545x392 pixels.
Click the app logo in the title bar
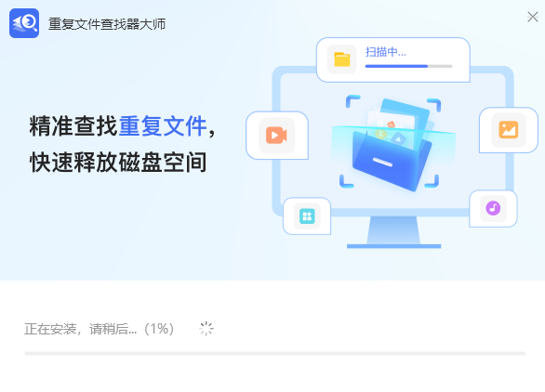pyautogui.click(x=24, y=23)
